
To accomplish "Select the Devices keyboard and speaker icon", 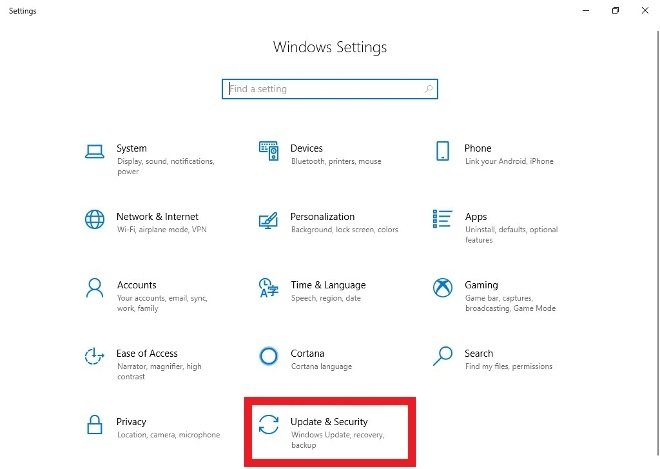I will 269,151.
